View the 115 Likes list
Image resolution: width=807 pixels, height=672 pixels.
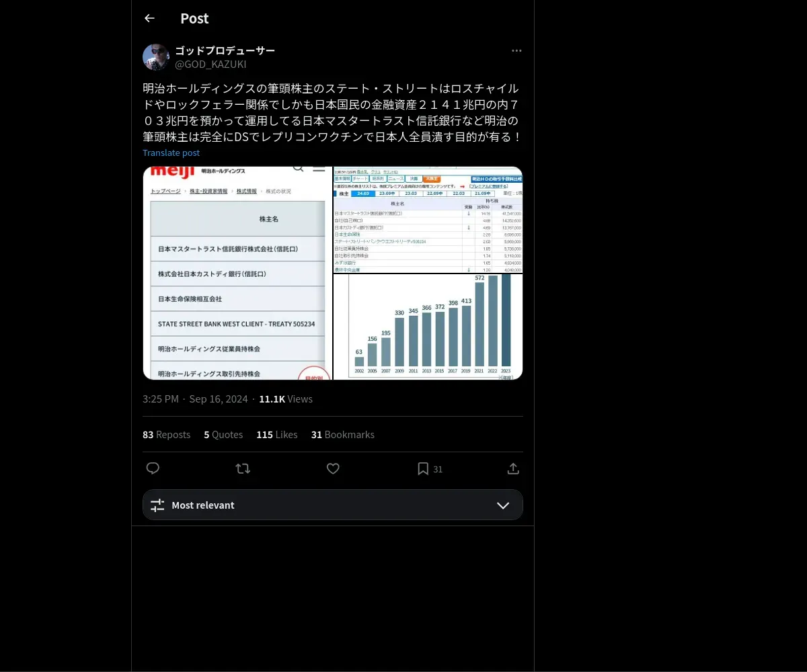[x=276, y=435]
